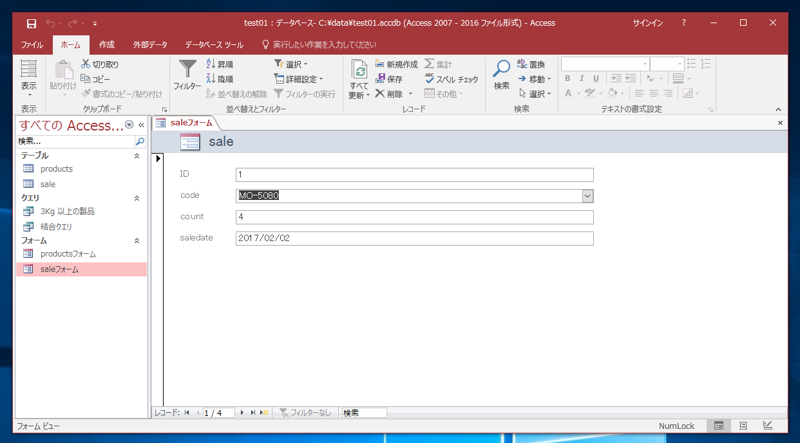The image size is (800, 443).
Task: Open the 選択 filter selection dropdown
Action: click(290, 64)
